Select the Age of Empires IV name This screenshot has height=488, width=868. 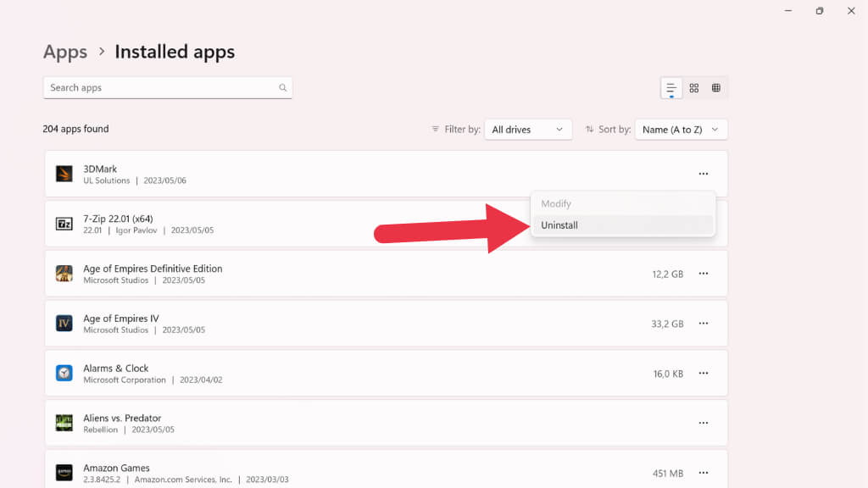(121, 319)
